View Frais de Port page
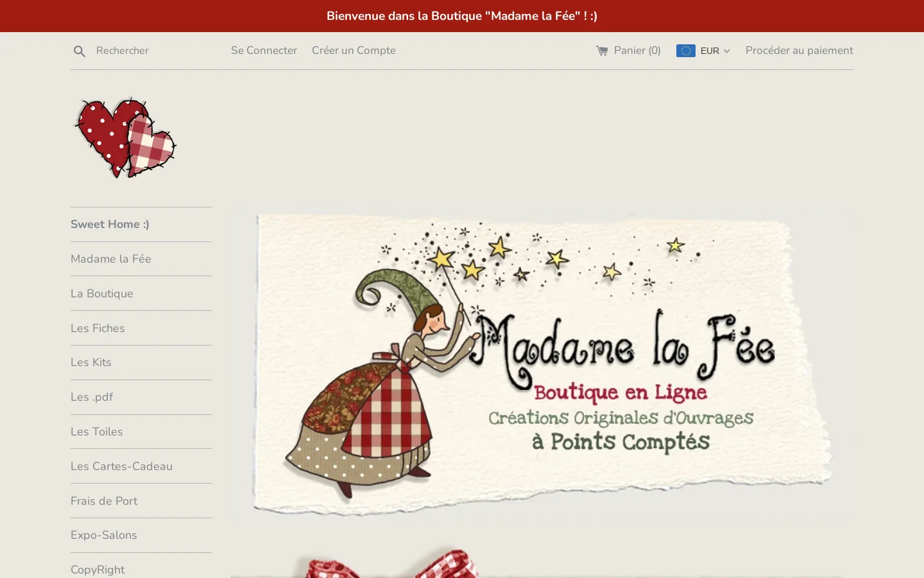The width and height of the screenshot is (924, 578). point(104,501)
